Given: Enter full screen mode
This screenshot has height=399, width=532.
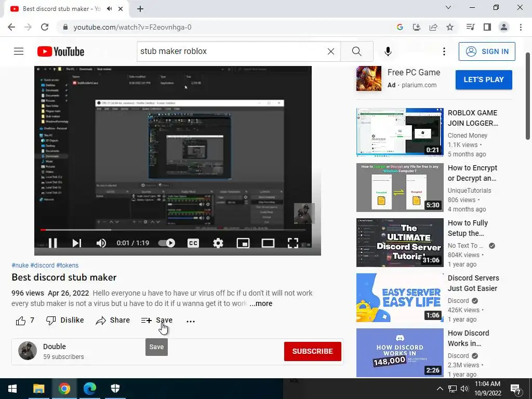Looking at the screenshot, I should (x=293, y=243).
